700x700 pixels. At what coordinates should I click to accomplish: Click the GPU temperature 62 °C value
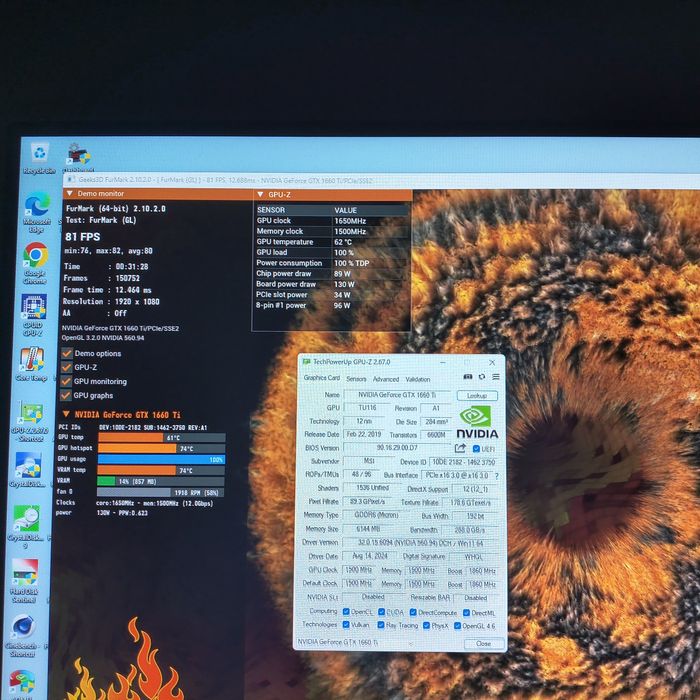coord(343,242)
